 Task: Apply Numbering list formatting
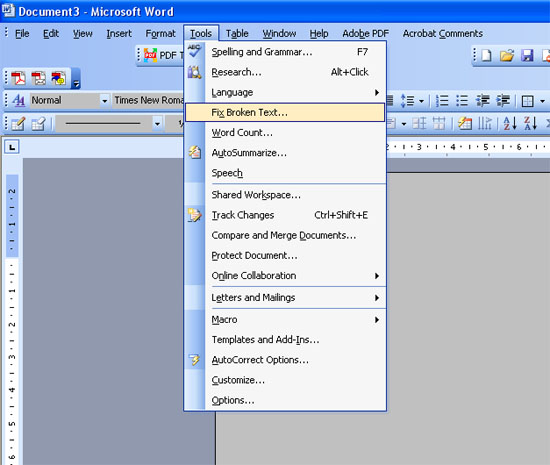442,101
